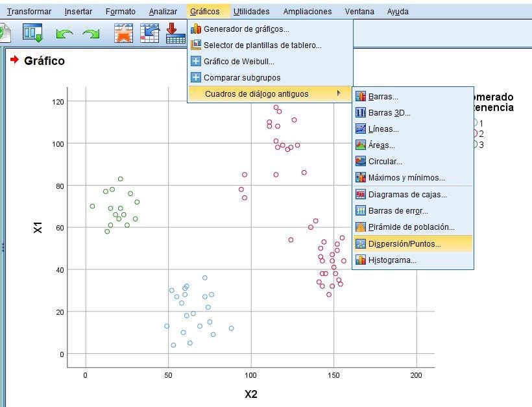
Task: Open the Analizar menu
Action: point(163,12)
